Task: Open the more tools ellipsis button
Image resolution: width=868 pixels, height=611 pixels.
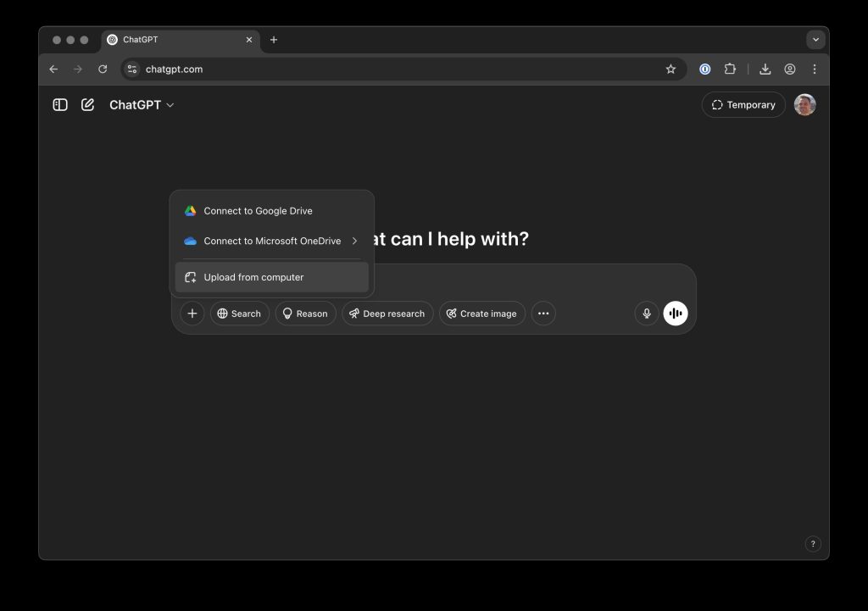Action: tap(543, 314)
